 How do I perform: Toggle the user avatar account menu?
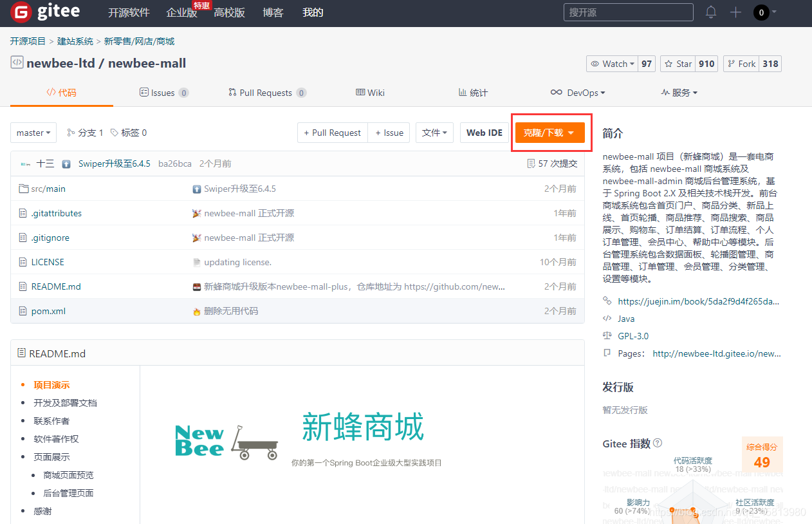click(763, 12)
